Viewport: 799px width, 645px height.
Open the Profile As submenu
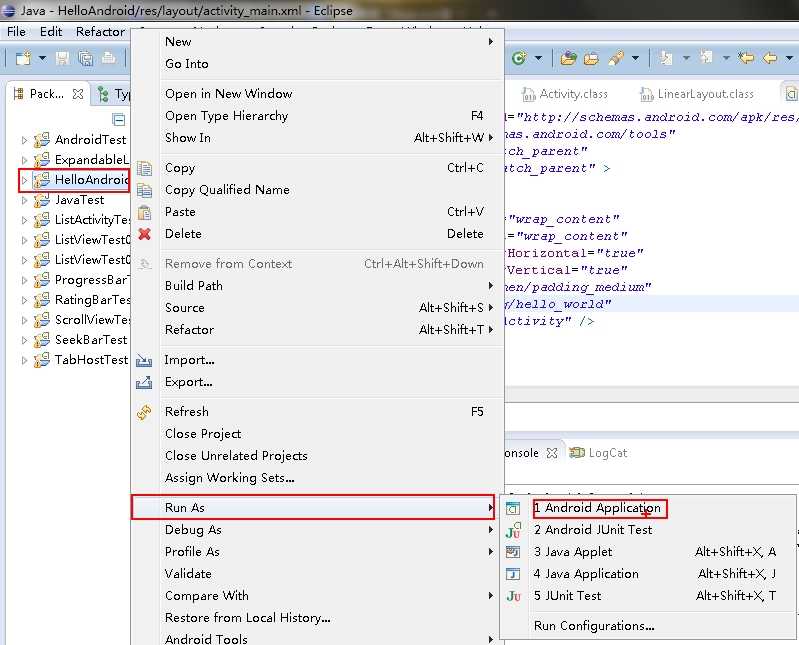coord(317,552)
